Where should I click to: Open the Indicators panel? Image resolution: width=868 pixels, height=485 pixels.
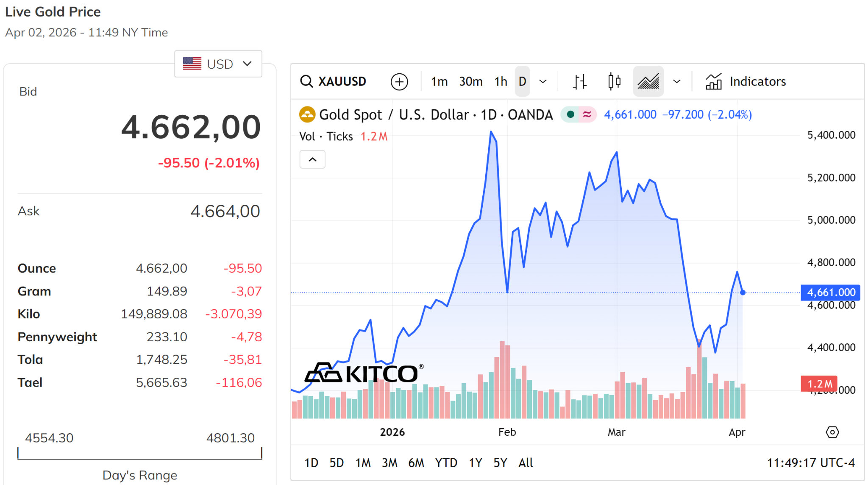[x=746, y=81]
